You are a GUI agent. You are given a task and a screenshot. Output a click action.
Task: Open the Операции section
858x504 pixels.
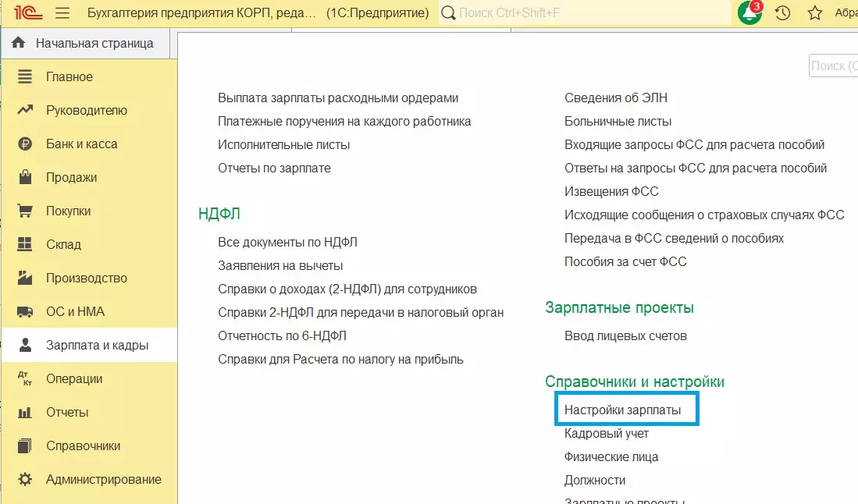(x=89, y=378)
